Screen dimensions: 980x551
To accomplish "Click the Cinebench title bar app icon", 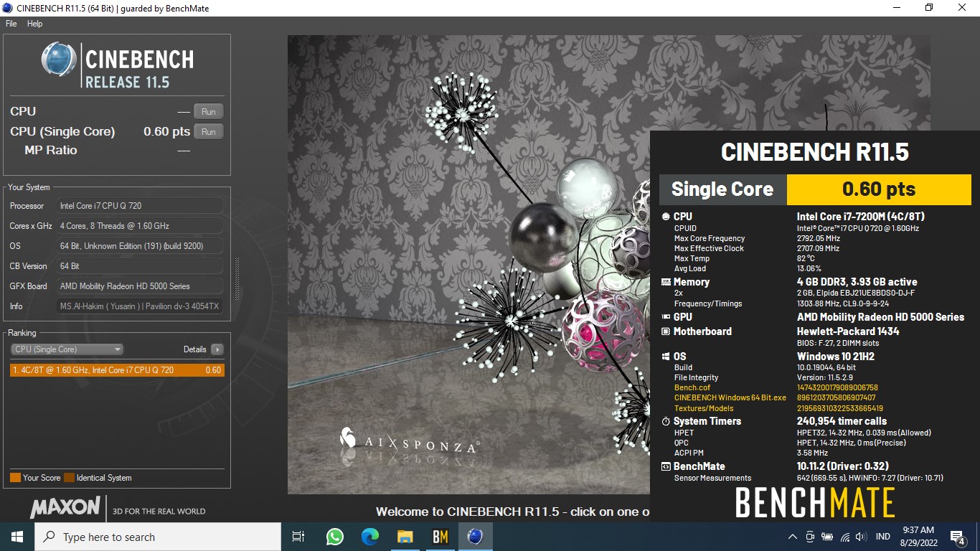I will click(7, 8).
